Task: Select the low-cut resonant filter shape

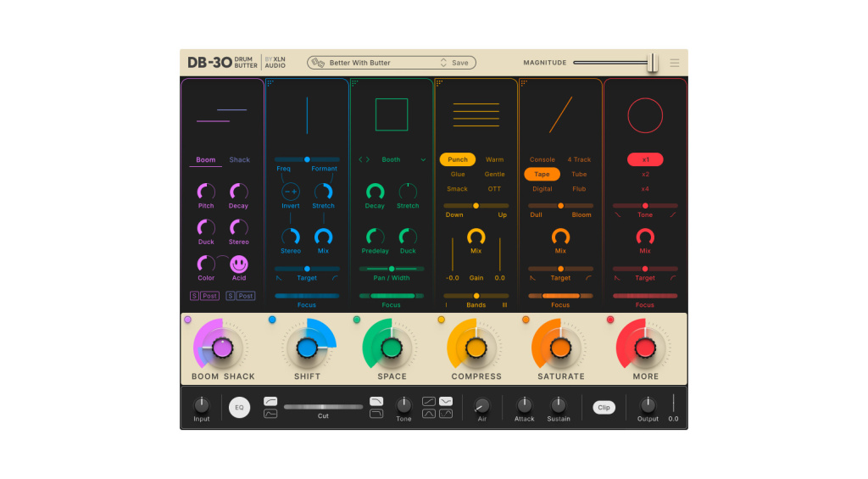Action: point(270,414)
